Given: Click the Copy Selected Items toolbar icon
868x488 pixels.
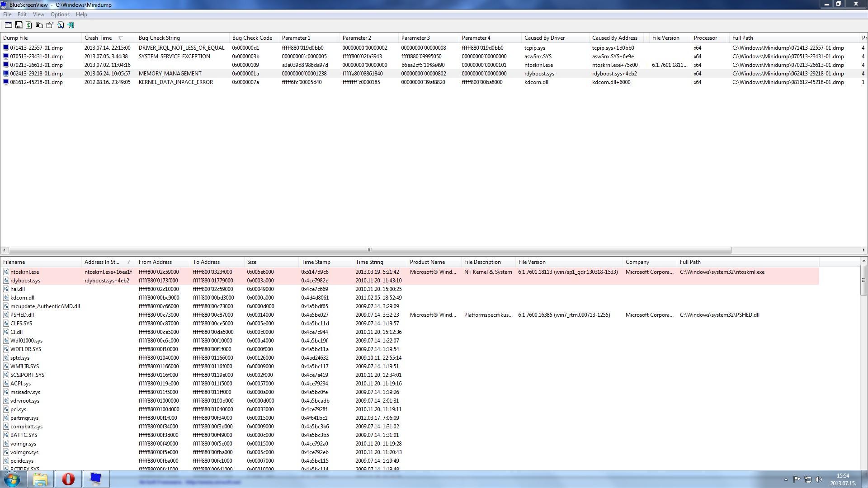Looking at the screenshot, I should pyautogui.click(x=39, y=25).
